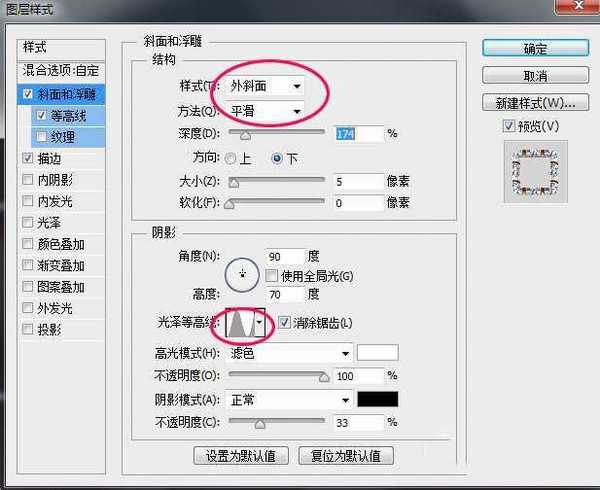
Task: Open 阴影模式 dropdown showing 正常
Action: pyautogui.click(x=289, y=400)
